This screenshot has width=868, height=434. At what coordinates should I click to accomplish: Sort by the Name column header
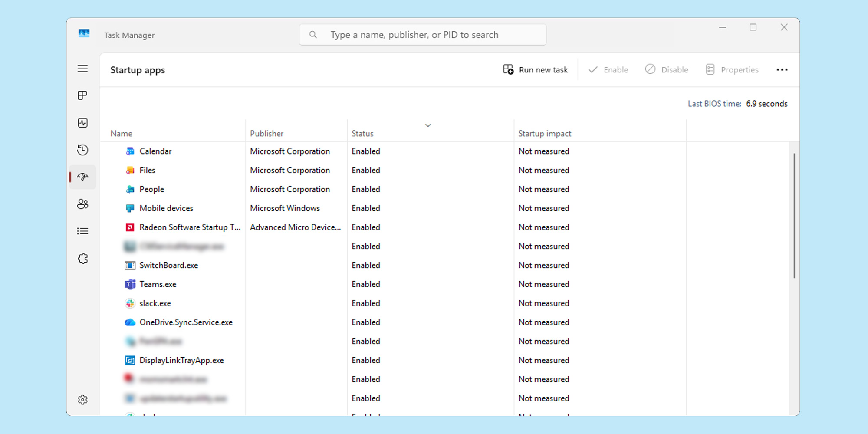(121, 134)
